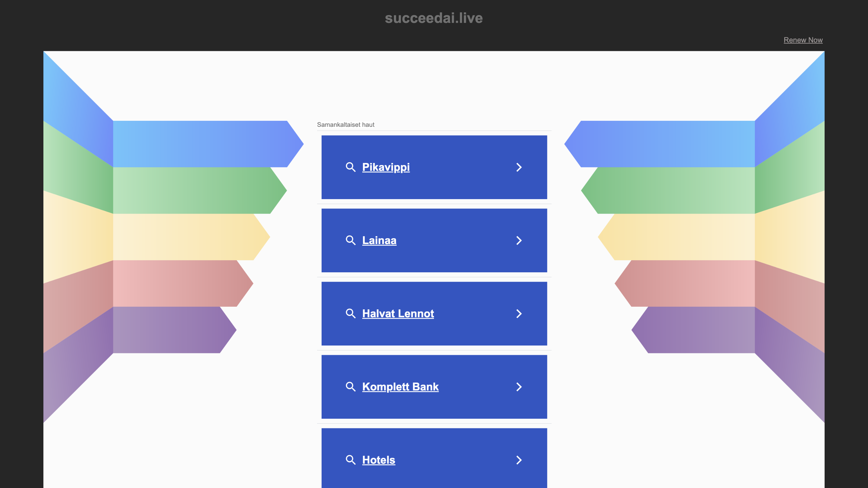Expand Komplett Bank using the right arrow
This screenshot has height=488, width=868.
point(519,386)
